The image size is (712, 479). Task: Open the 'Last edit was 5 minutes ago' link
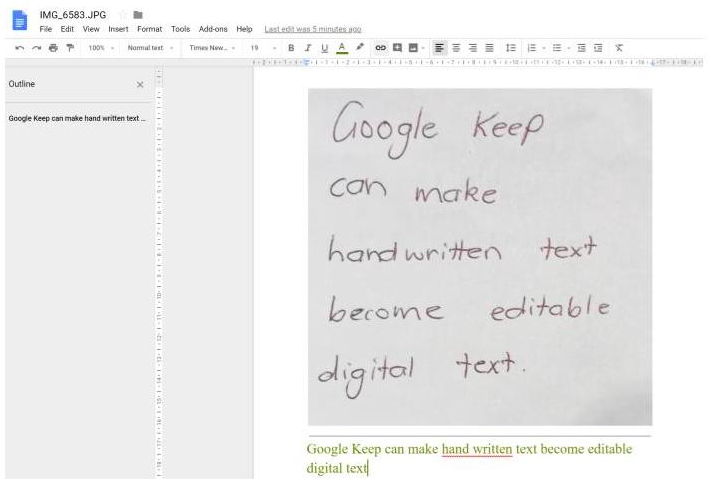(313, 29)
